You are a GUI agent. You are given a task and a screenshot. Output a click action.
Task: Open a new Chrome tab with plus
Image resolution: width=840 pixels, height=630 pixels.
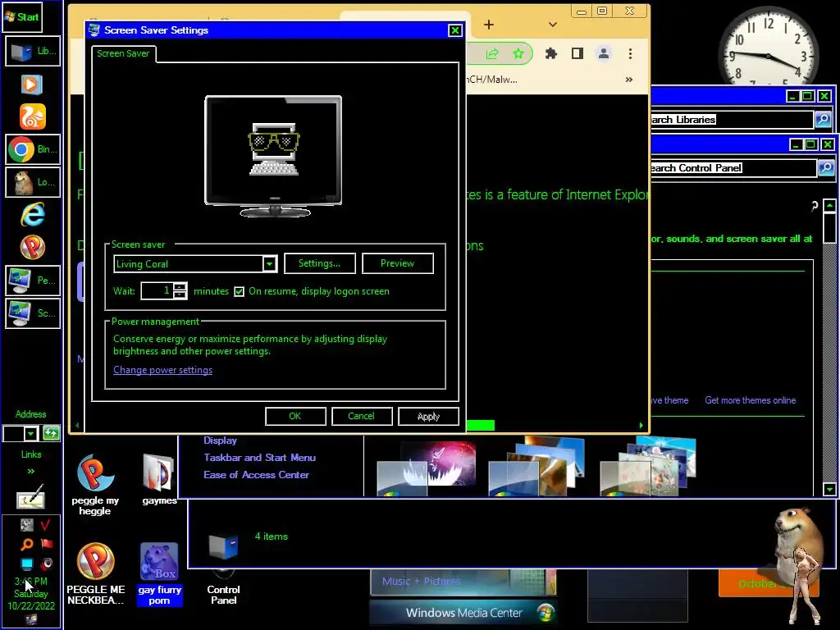coord(489,25)
